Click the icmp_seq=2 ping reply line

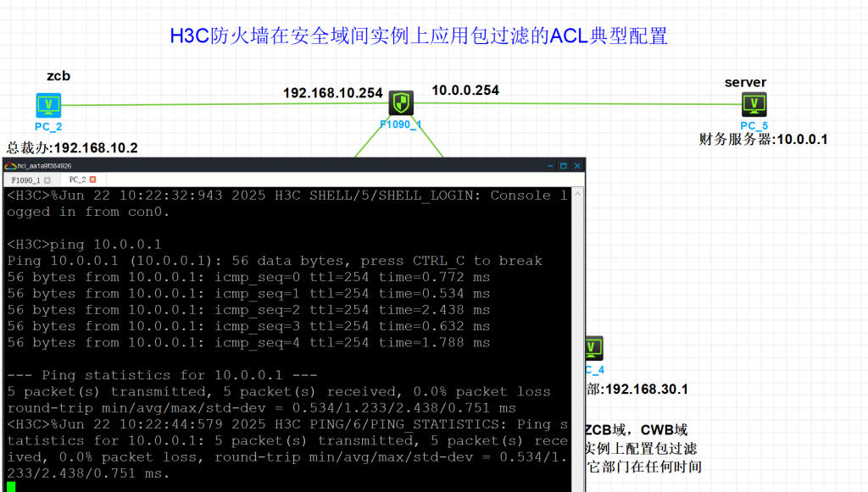[x=248, y=310]
